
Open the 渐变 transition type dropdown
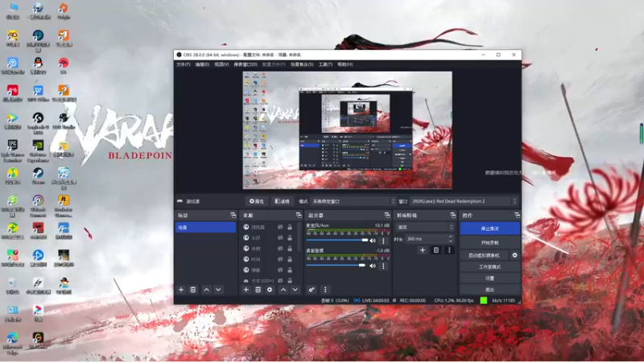(x=425, y=227)
